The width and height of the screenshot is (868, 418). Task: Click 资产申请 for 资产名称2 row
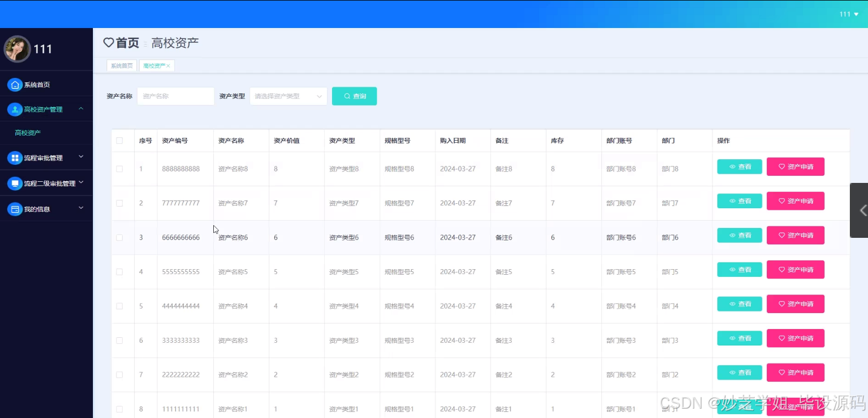(x=795, y=372)
